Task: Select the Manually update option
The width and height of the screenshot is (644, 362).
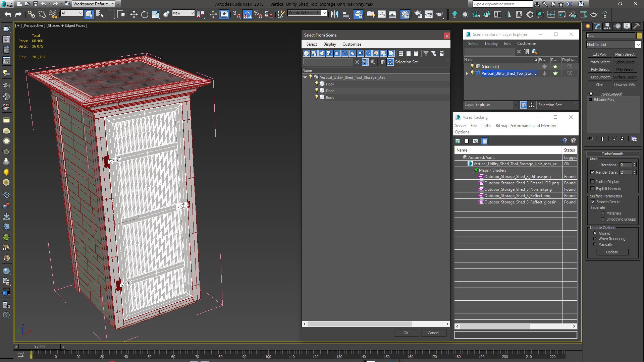Action: (595, 244)
